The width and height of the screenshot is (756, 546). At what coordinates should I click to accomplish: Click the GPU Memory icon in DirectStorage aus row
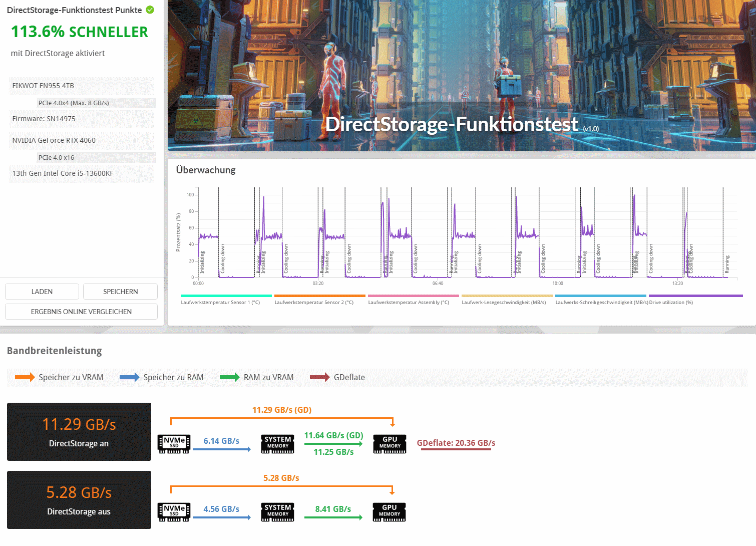390,512
